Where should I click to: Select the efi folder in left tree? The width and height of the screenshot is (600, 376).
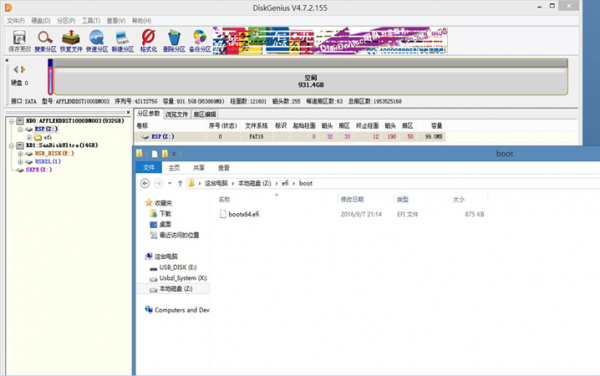click(x=47, y=137)
